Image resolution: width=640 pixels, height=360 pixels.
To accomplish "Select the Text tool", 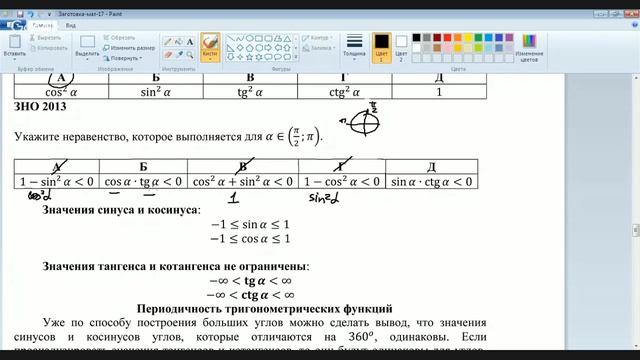I will pyautogui.click(x=190, y=42).
